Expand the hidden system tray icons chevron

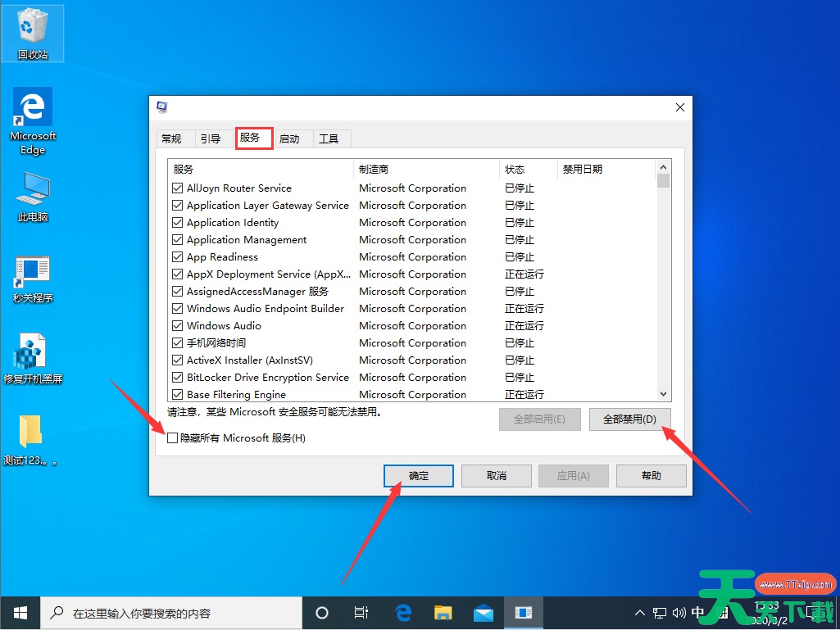(640, 613)
